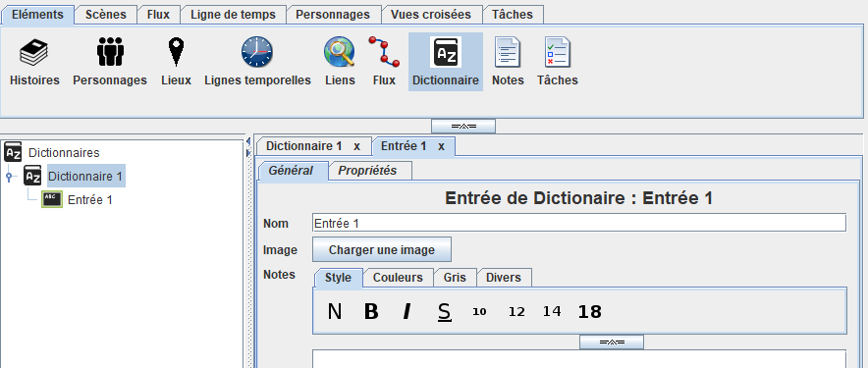This screenshot has height=368, width=868.
Task: Select the Lieux map pin icon
Action: tap(176, 52)
